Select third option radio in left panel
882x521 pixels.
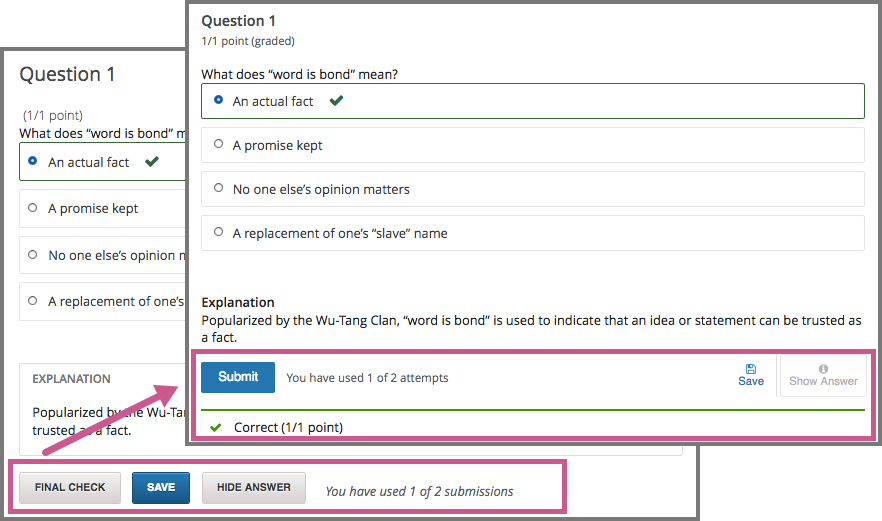pyautogui.click(x=34, y=255)
